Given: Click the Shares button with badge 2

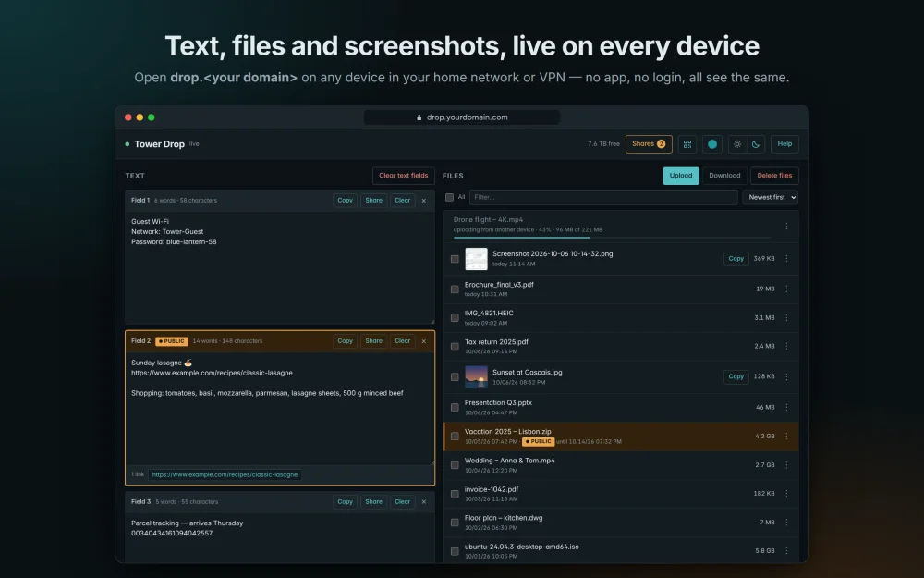Looking at the screenshot, I should 649,144.
